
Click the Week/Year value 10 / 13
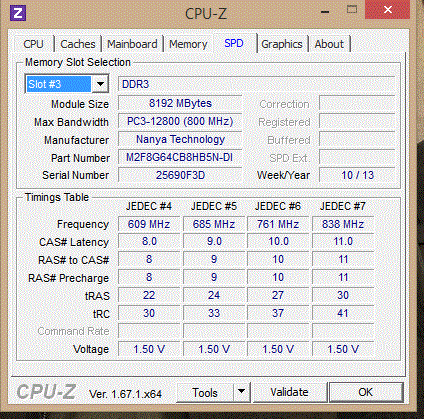tap(357, 175)
